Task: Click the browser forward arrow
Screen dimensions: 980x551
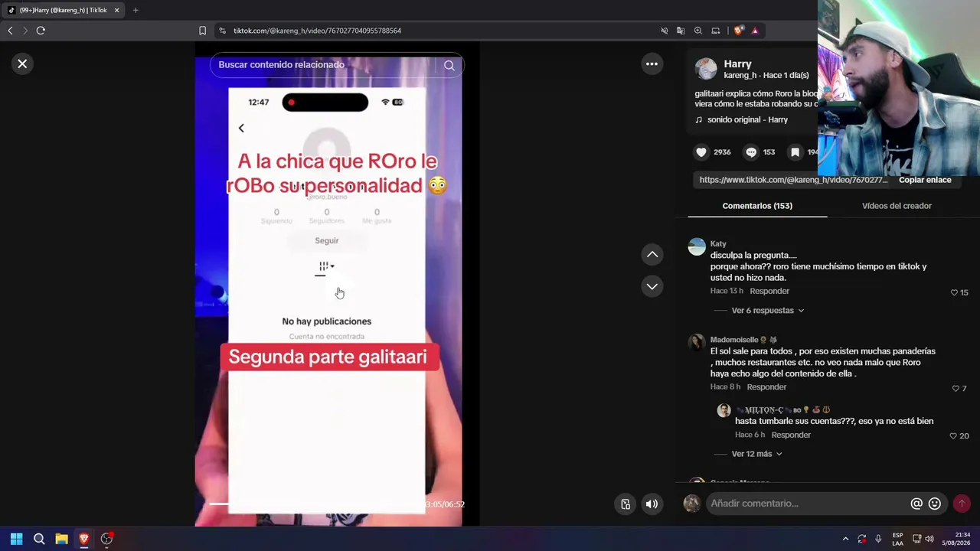Action: click(24, 31)
